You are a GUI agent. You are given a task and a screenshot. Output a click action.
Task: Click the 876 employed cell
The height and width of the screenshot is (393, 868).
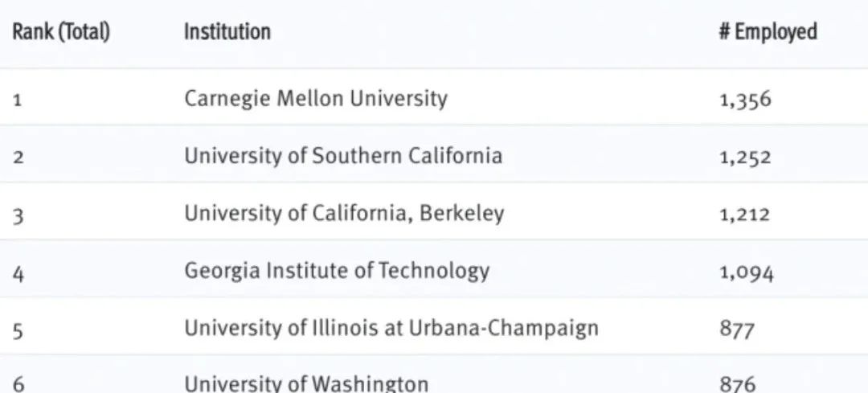(x=737, y=384)
